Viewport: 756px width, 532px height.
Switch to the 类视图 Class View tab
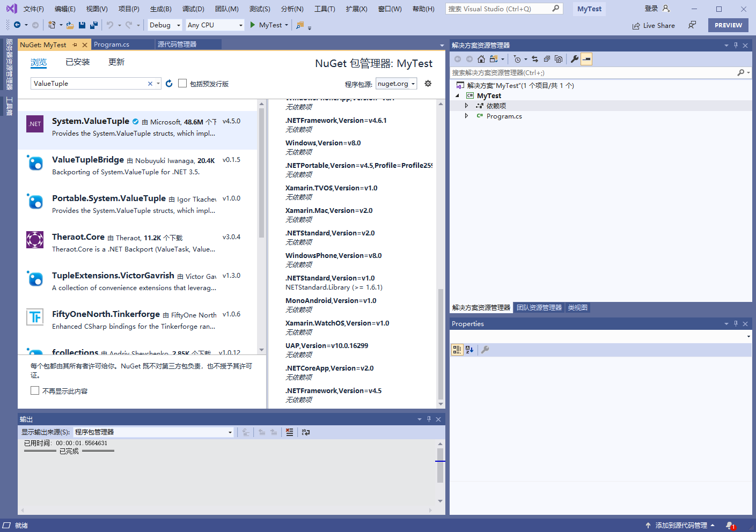(578, 308)
